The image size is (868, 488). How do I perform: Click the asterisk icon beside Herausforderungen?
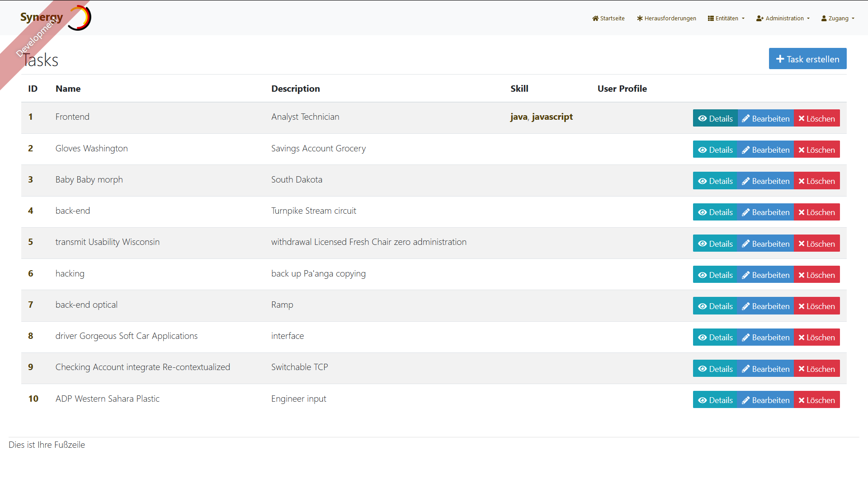click(640, 19)
